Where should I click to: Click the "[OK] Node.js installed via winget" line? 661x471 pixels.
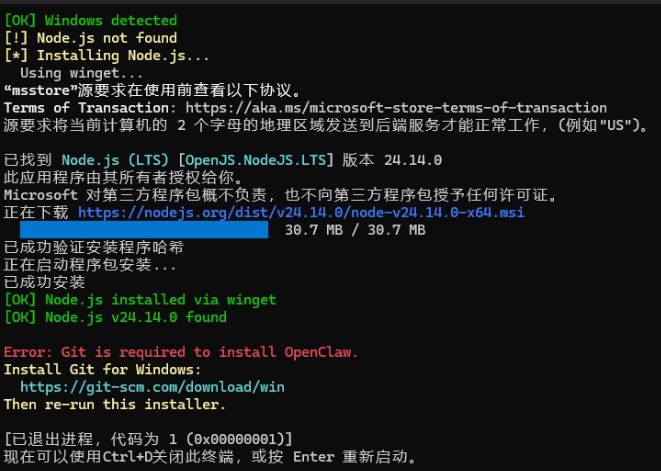[140, 300]
